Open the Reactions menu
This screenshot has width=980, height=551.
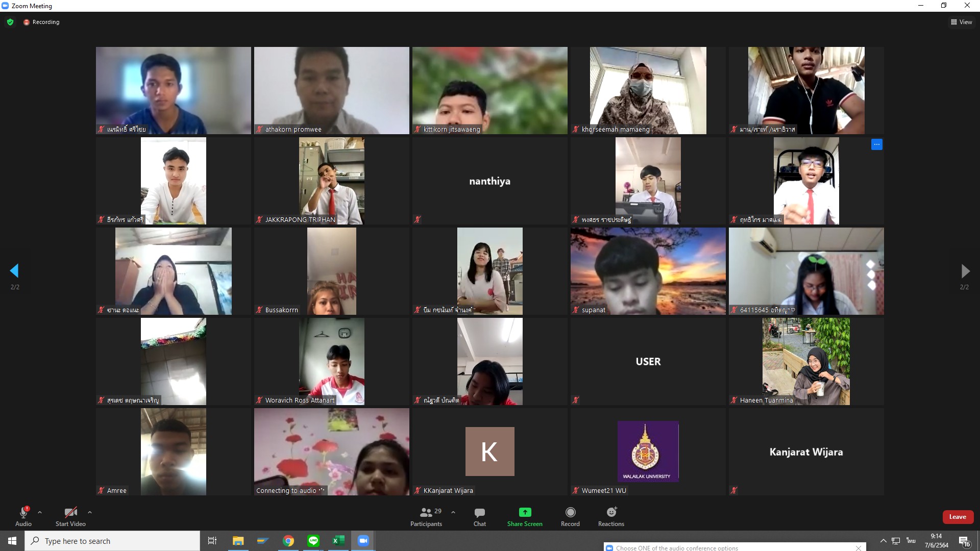611,516
